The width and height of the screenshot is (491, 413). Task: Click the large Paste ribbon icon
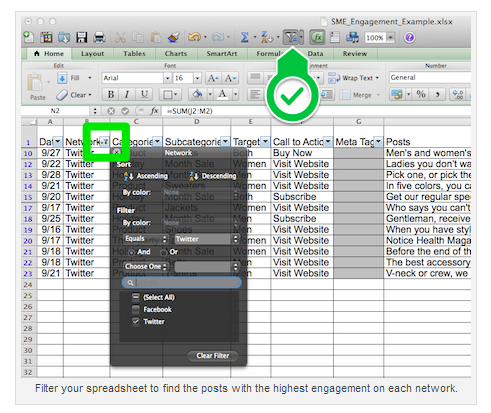[35, 82]
